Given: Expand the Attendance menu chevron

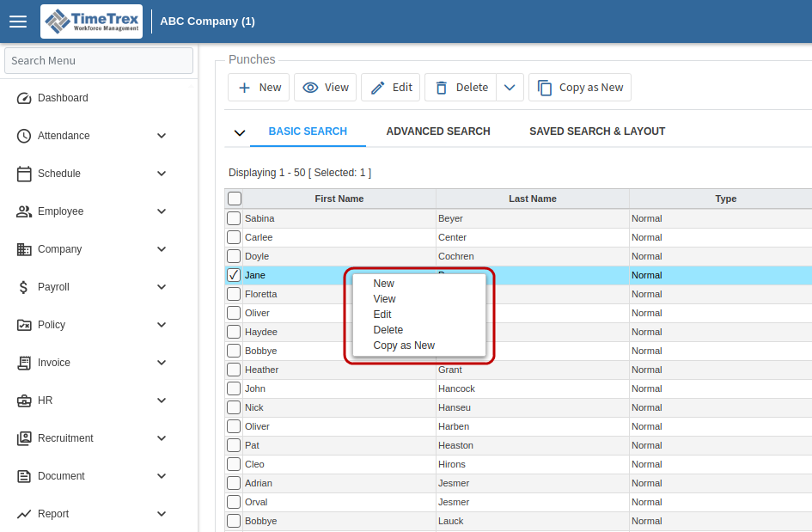Looking at the screenshot, I should (x=162, y=136).
